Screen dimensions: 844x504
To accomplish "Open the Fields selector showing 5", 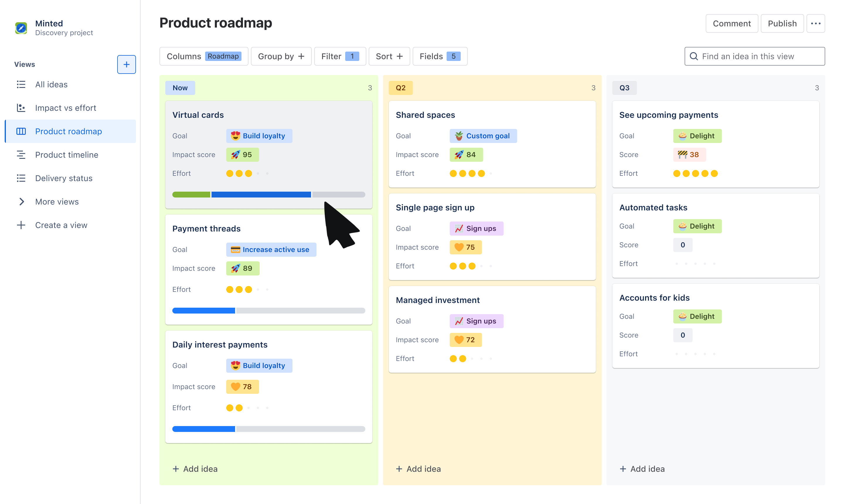I will click(x=440, y=56).
